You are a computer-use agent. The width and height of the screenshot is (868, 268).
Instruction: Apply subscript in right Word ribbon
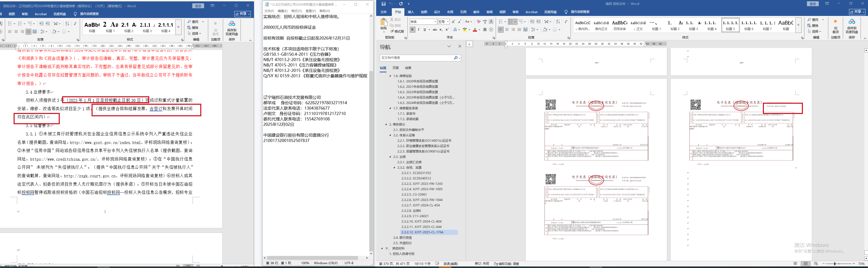click(x=441, y=30)
